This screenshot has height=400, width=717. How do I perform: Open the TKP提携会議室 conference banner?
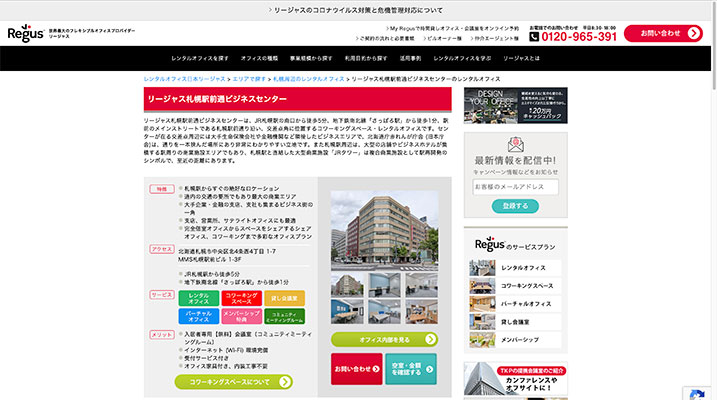pos(515,379)
